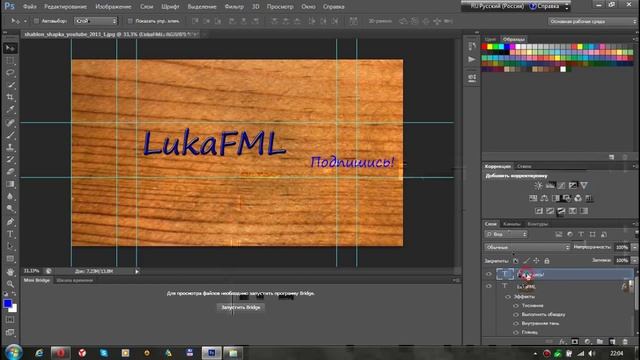Open the Windows Start button

pyautogui.click(x=13, y=353)
